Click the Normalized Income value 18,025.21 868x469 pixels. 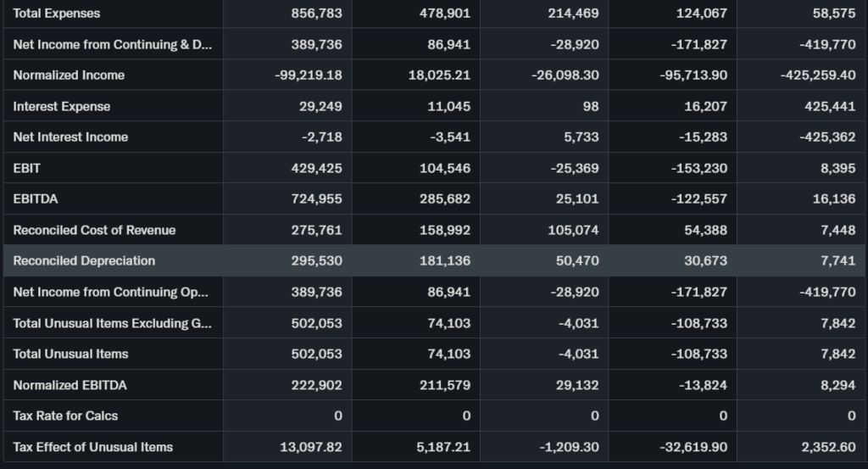tap(439, 75)
